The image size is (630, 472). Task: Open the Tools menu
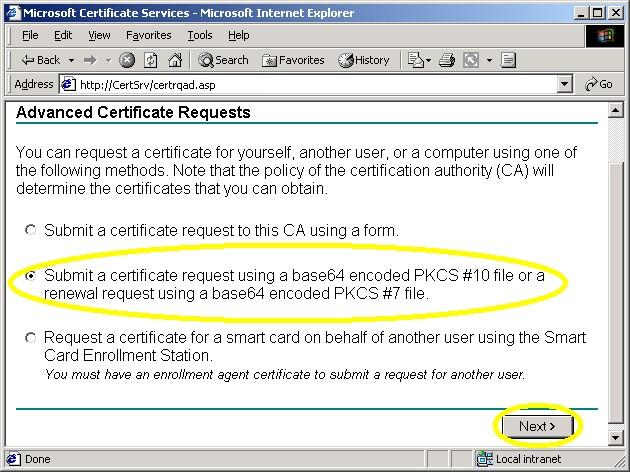point(200,35)
